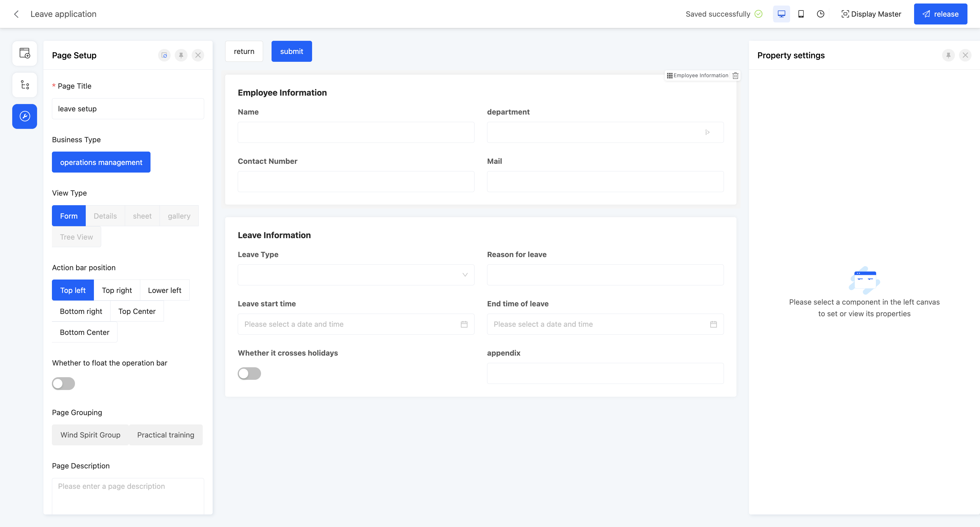Click the blue release button
This screenshot has width=980, height=527.
click(940, 14)
